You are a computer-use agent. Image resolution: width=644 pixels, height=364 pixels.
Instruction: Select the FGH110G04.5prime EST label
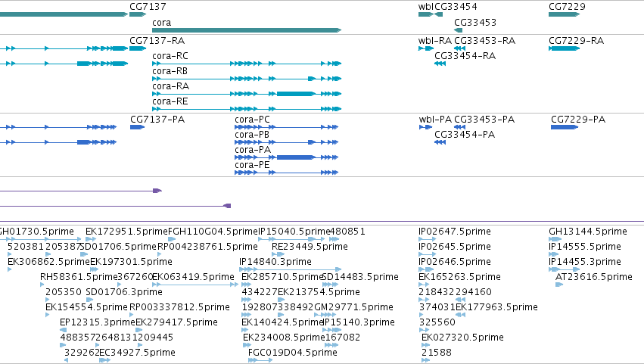[213, 232]
